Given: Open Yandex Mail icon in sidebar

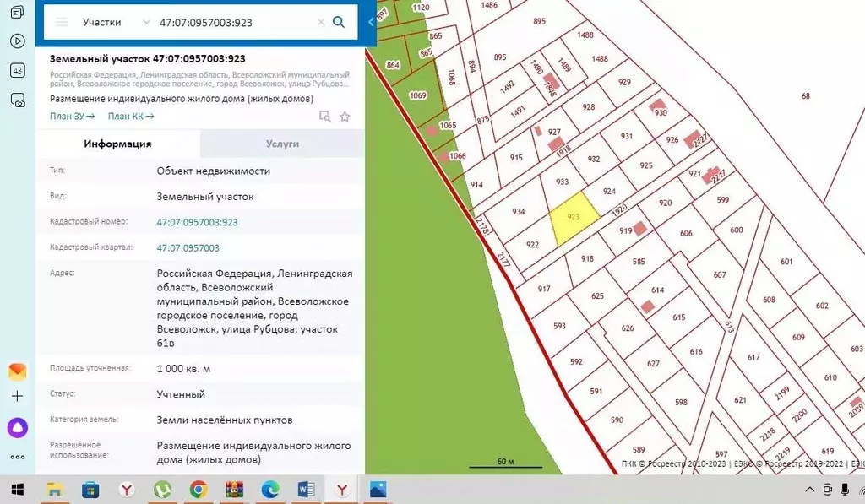Looking at the screenshot, I should (x=18, y=371).
